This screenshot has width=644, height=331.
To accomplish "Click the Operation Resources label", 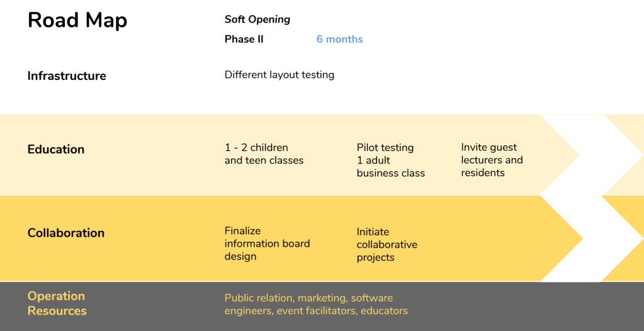I will pos(57,303).
